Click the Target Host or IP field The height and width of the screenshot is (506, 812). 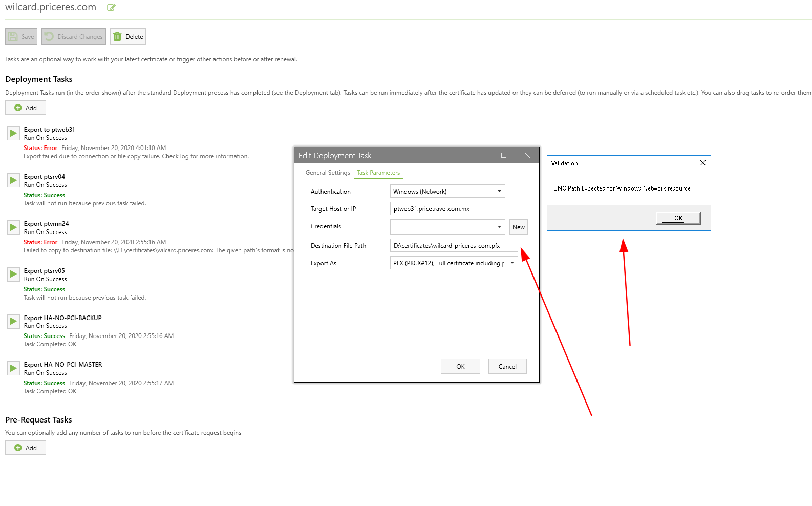[447, 209]
